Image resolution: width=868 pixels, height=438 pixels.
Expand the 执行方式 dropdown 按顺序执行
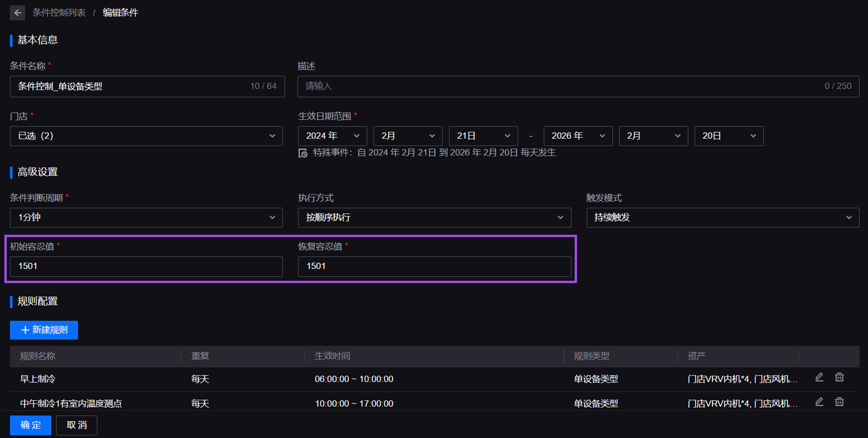[x=434, y=218]
